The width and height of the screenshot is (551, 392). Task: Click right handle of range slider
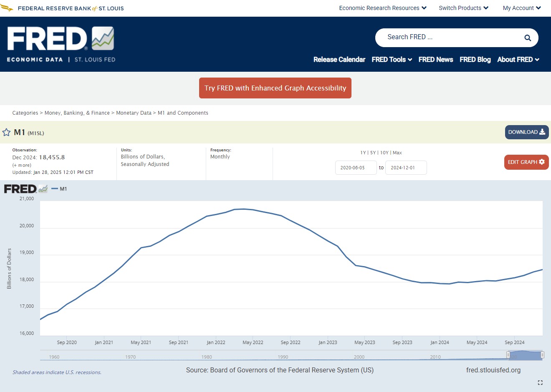[x=542, y=355]
